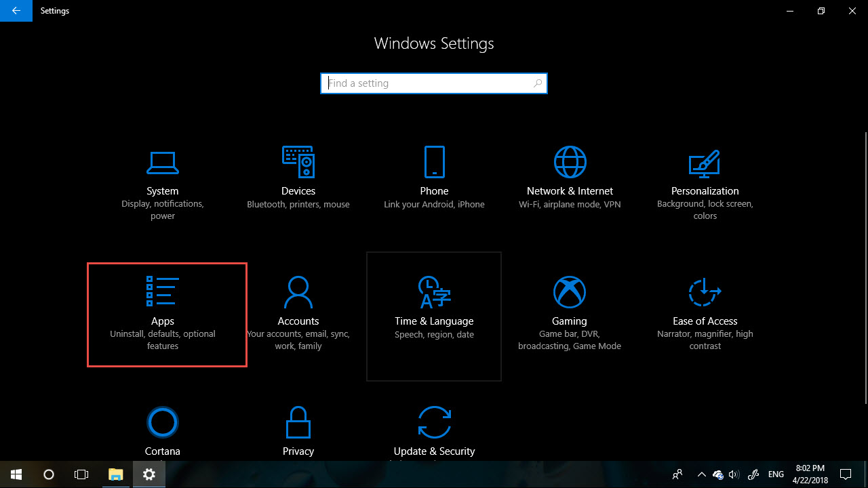Open Privacy settings padlock icon

(x=298, y=422)
